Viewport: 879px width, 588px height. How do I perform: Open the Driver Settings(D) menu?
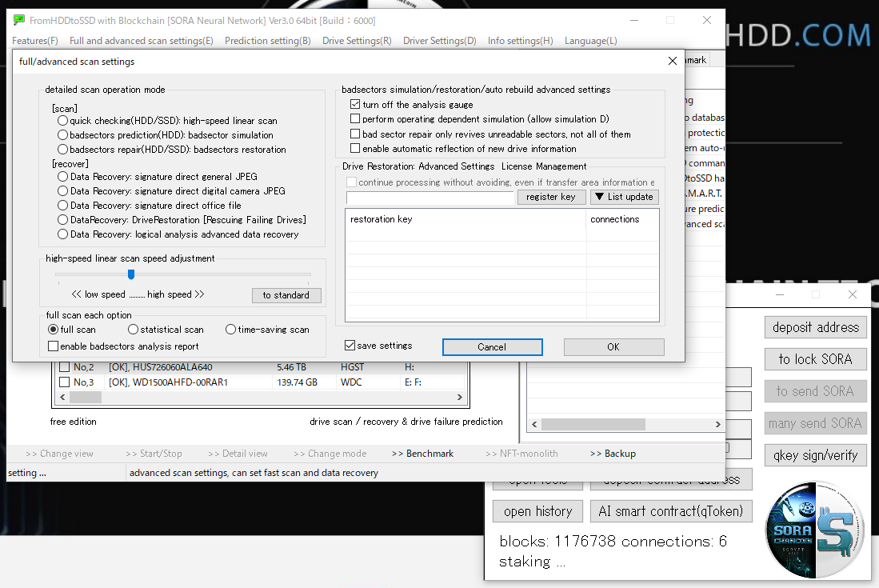[x=440, y=41]
